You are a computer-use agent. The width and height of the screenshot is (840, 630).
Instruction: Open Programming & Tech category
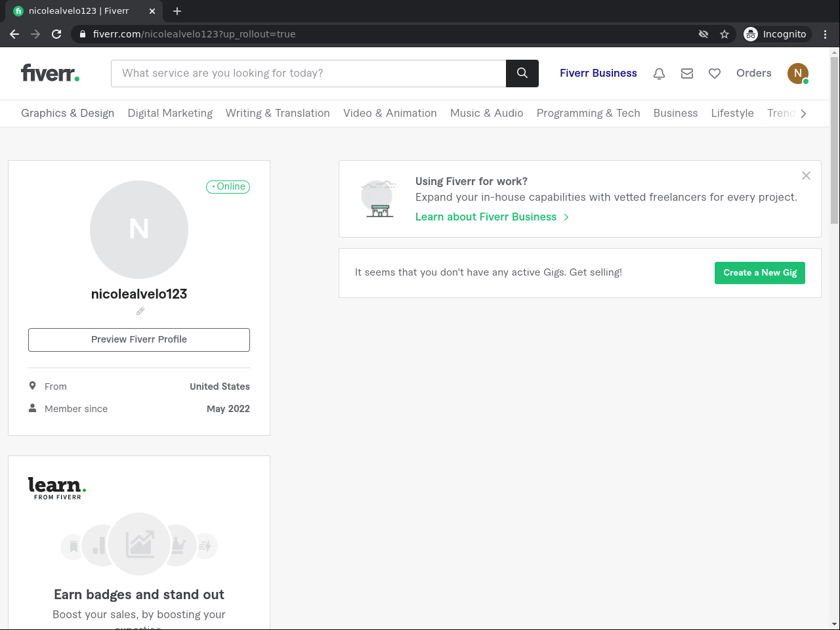(589, 113)
